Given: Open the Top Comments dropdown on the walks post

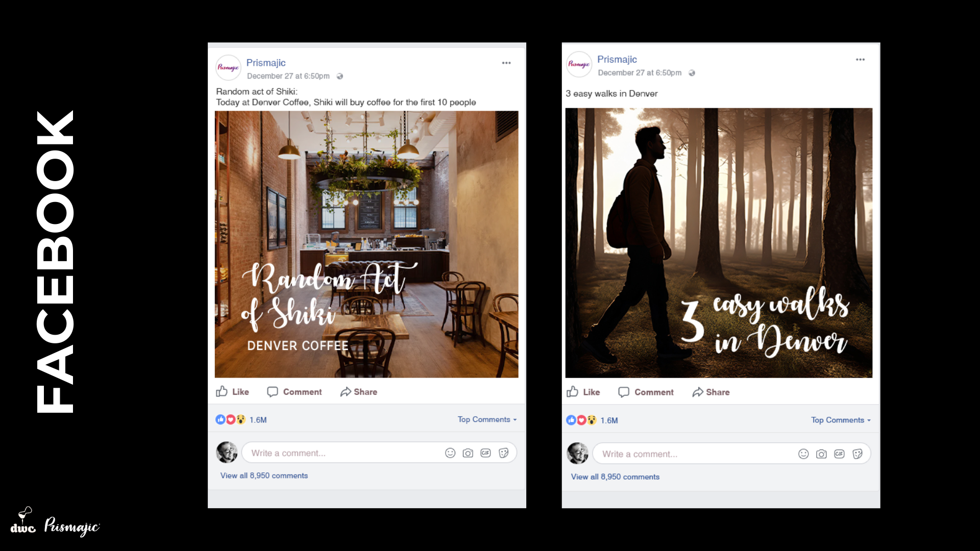Looking at the screenshot, I should click(x=841, y=420).
